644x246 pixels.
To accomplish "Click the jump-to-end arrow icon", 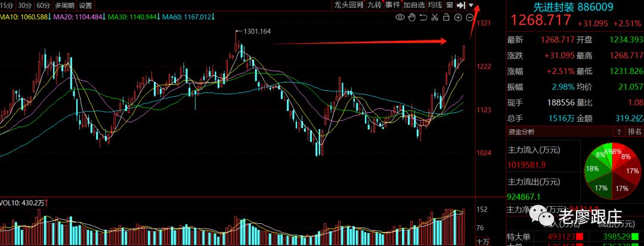I will point(461,5).
